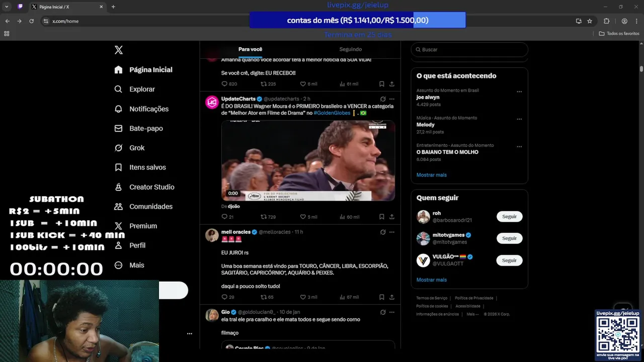The width and height of the screenshot is (644, 362).
Task: Open Creator Studio
Action: click(x=144, y=187)
